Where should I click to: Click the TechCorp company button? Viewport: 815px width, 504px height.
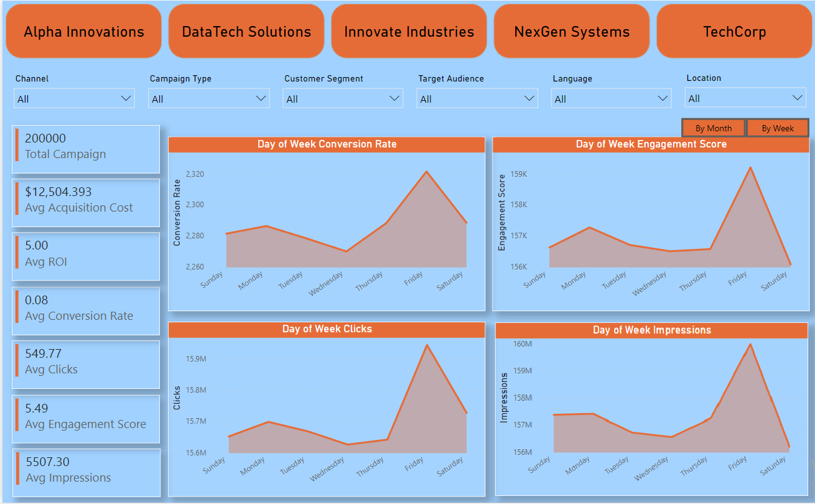point(734,32)
